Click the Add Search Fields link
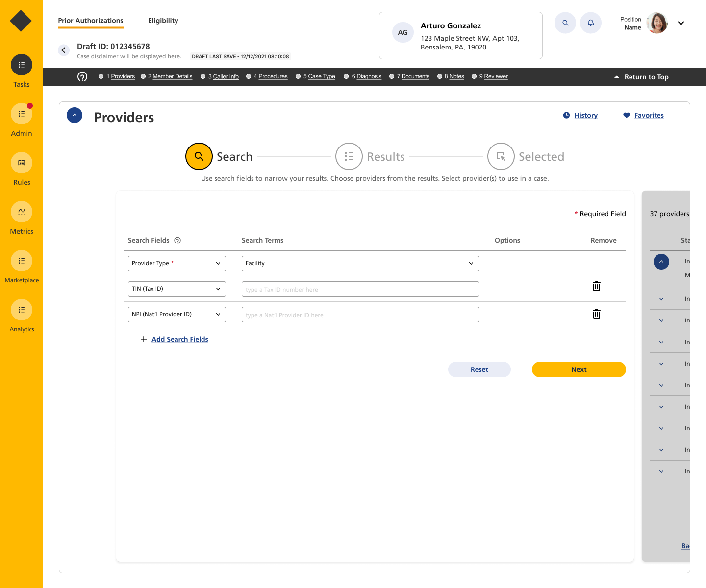The image size is (706, 588). tap(179, 339)
